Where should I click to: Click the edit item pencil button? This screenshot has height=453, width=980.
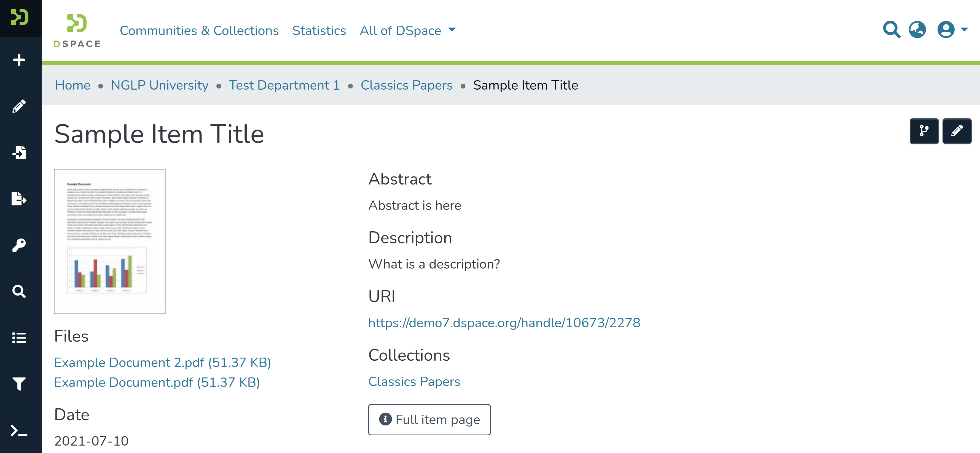(x=956, y=131)
